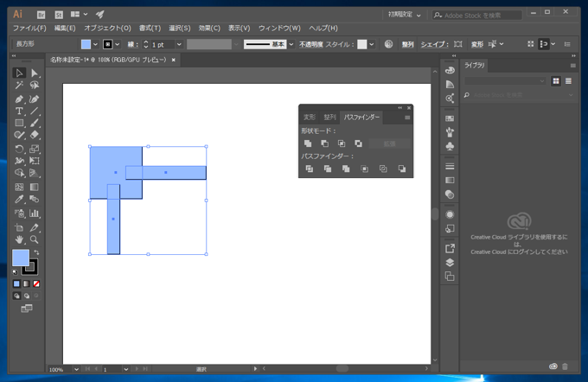Select the Pen tool
This screenshot has width=588, height=382.
tap(19, 99)
